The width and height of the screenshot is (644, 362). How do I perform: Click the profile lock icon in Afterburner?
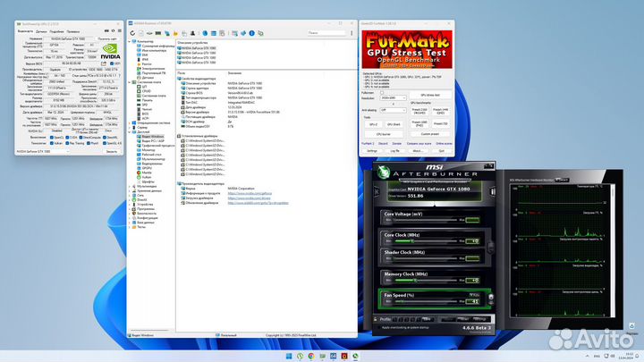point(375,319)
